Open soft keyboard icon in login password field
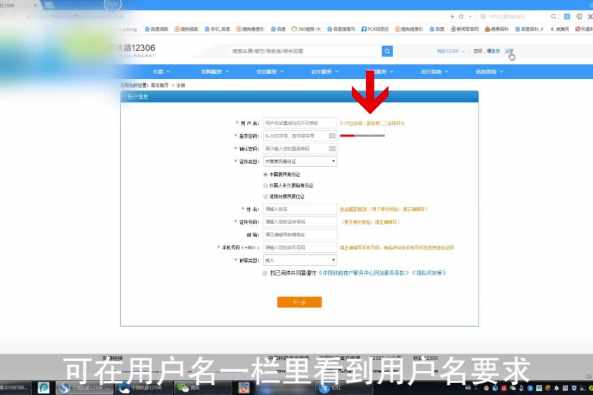 [x=332, y=136]
